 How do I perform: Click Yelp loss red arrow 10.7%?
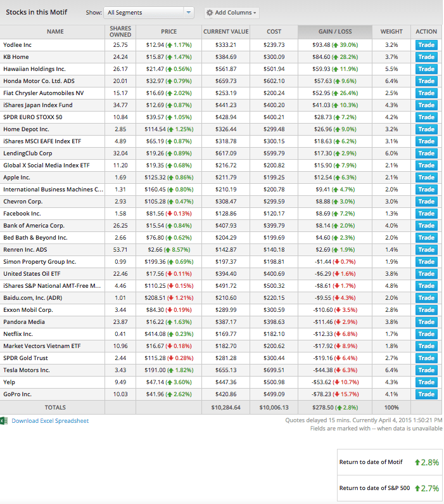[x=336, y=382]
